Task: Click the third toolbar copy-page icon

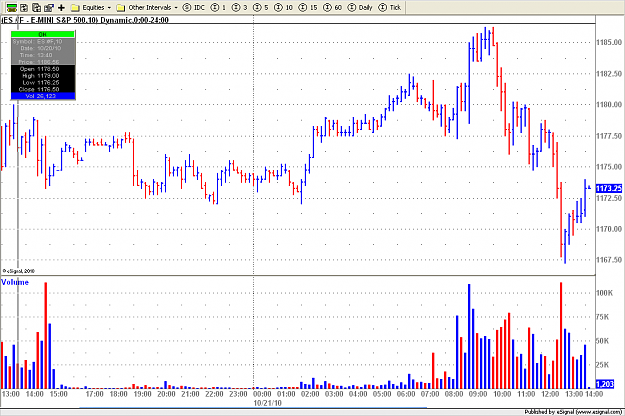Action: click(x=36, y=7)
